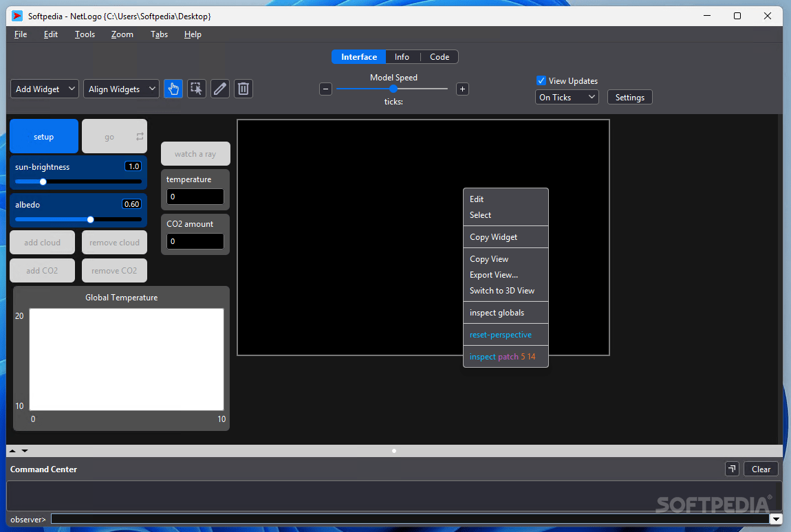
Task: Click the albedo slider handle
Action: (x=90, y=219)
